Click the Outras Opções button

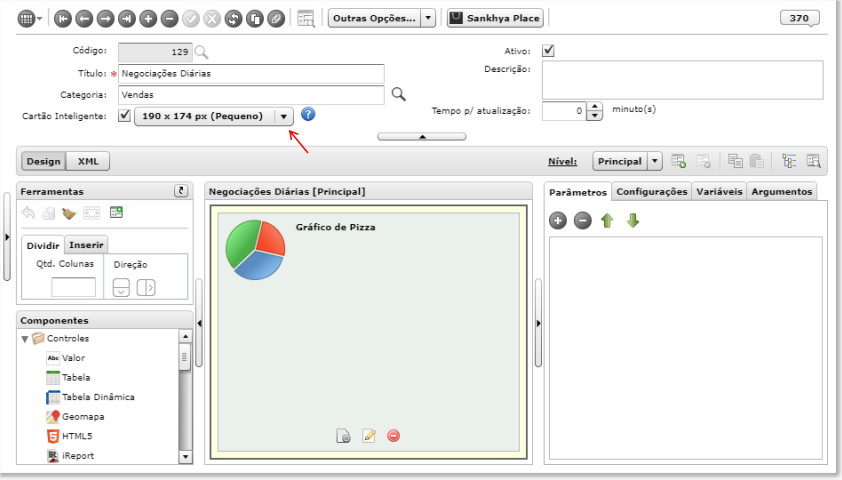click(x=374, y=18)
